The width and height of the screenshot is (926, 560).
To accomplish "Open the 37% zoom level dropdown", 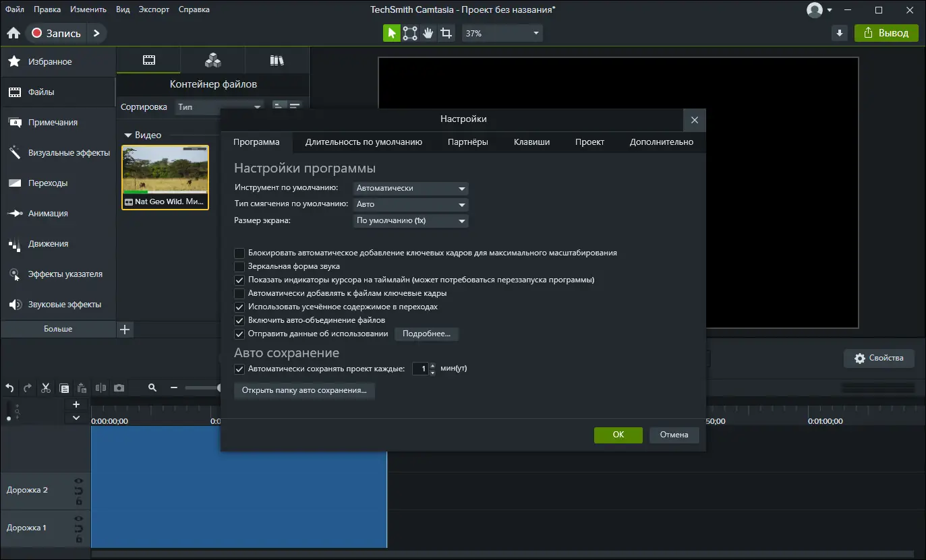I will tap(502, 33).
